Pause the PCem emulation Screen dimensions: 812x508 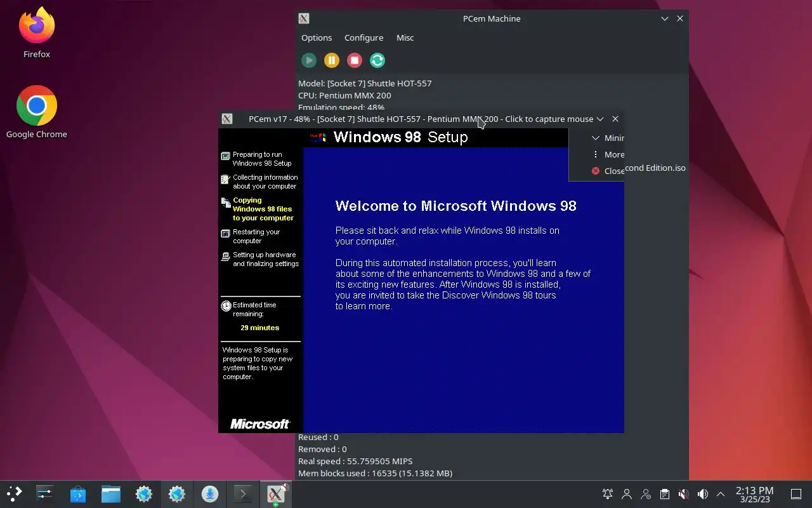332,60
